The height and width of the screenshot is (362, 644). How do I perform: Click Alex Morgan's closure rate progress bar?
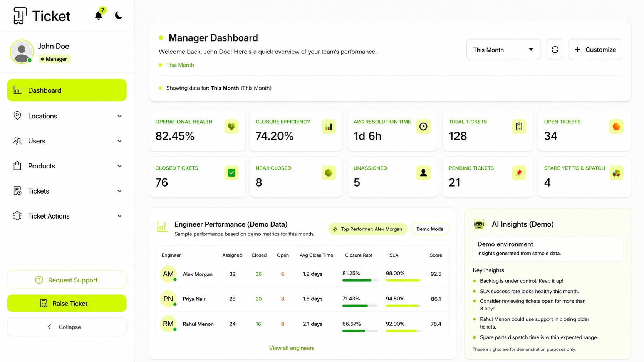[359, 280]
